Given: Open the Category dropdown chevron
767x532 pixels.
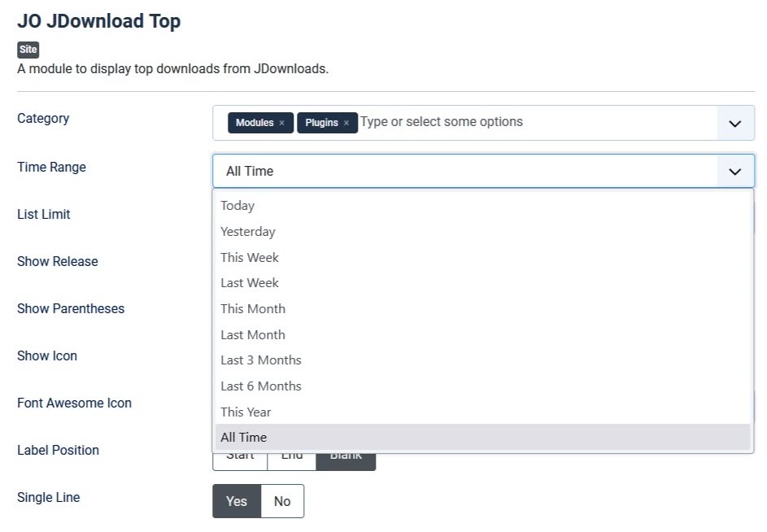Looking at the screenshot, I should pos(734,123).
